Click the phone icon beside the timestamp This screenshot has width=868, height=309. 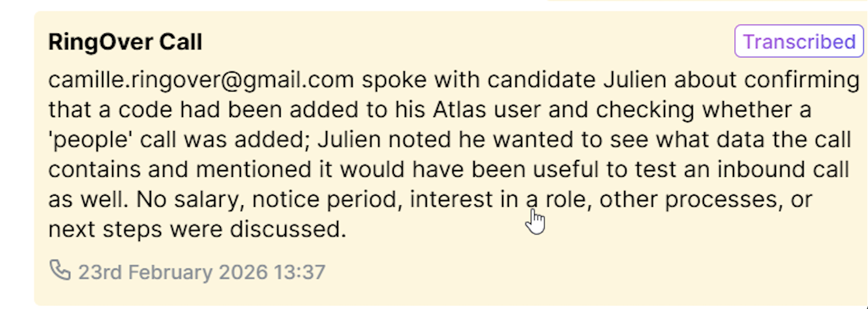(x=60, y=271)
